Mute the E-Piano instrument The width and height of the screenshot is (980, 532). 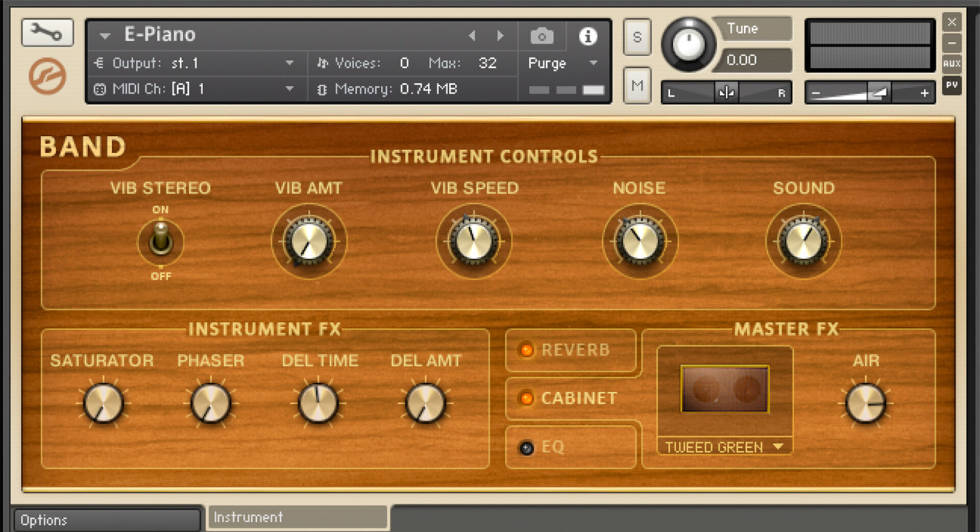coord(636,85)
